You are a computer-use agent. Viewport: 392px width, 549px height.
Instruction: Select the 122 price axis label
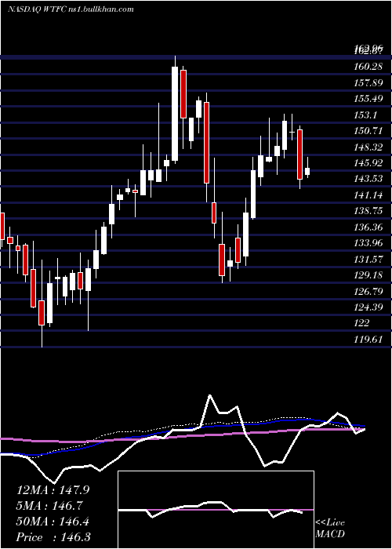coord(362,322)
